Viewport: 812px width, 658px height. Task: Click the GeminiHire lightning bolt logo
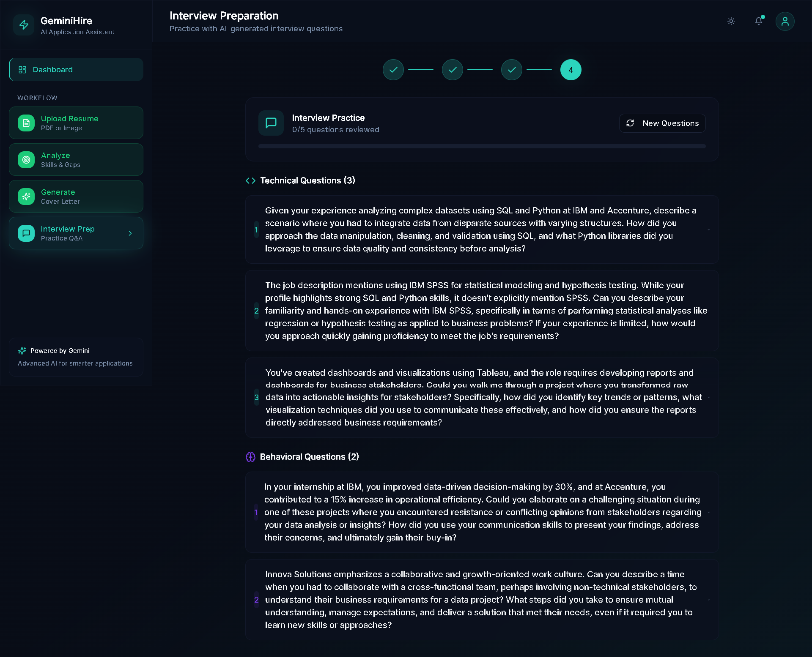pyautogui.click(x=24, y=25)
